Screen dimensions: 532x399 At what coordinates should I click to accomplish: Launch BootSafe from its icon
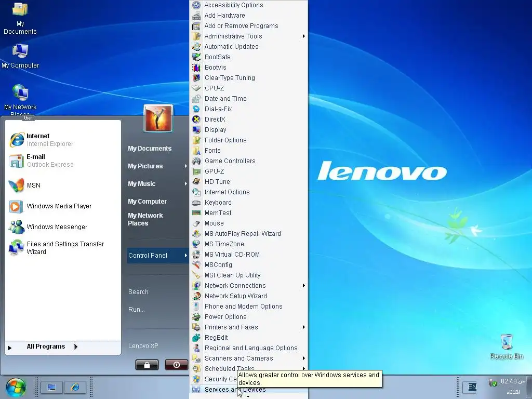tap(196, 57)
